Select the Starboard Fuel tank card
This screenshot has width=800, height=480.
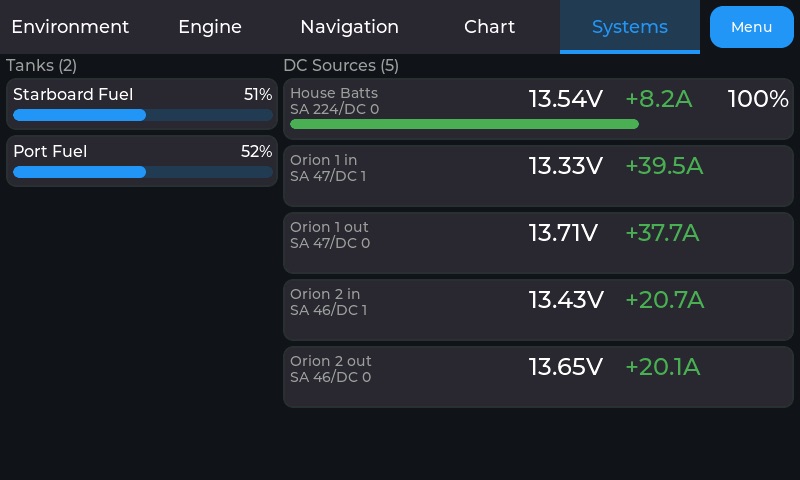142,104
